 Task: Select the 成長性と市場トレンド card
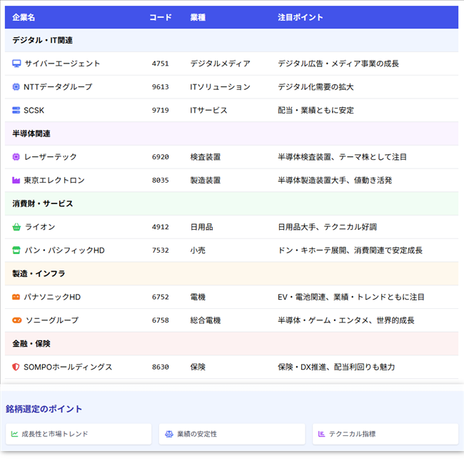click(x=79, y=434)
